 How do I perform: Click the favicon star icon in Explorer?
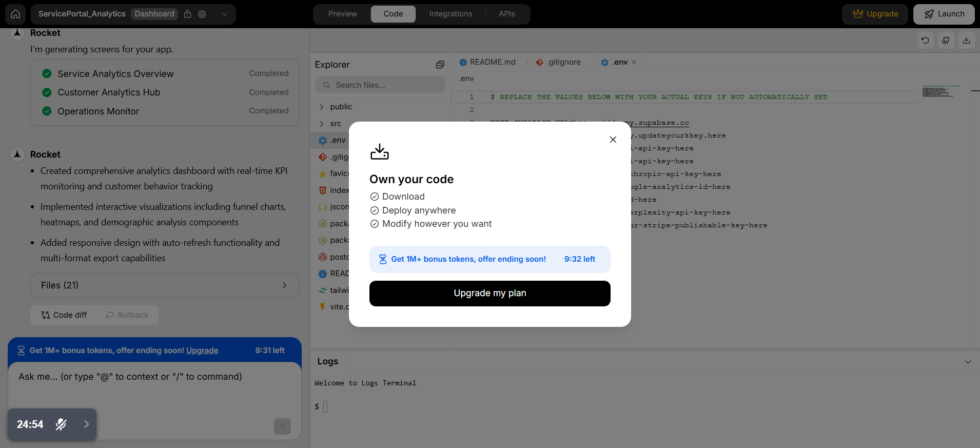coord(323,173)
